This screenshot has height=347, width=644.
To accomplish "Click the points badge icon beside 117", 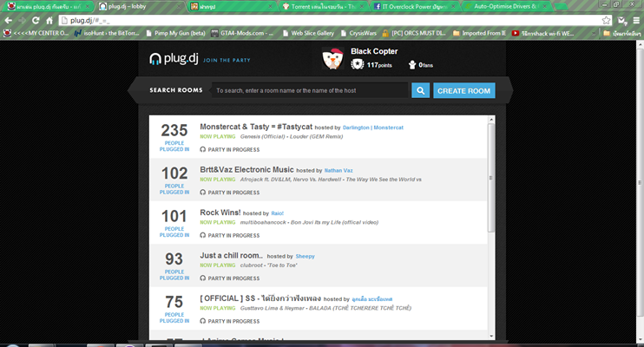I will 358,64.
